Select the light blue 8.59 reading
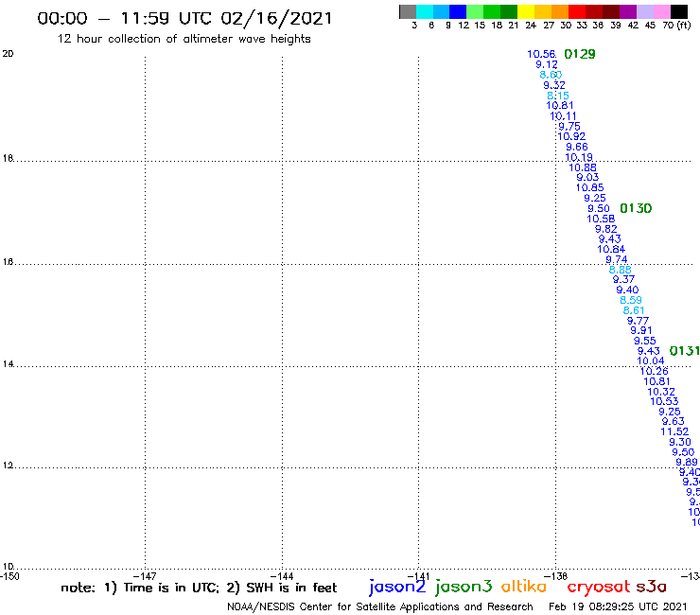 (x=631, y=300)
